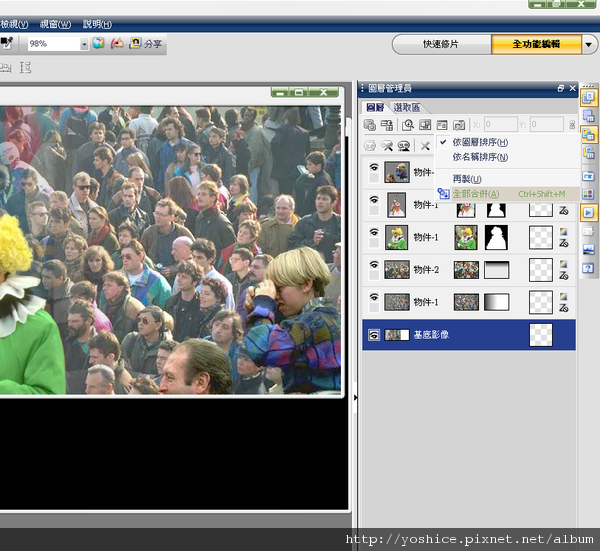Click the second icon in the right sidebar
Screen dimensions: 600x551
coord(588,116)
